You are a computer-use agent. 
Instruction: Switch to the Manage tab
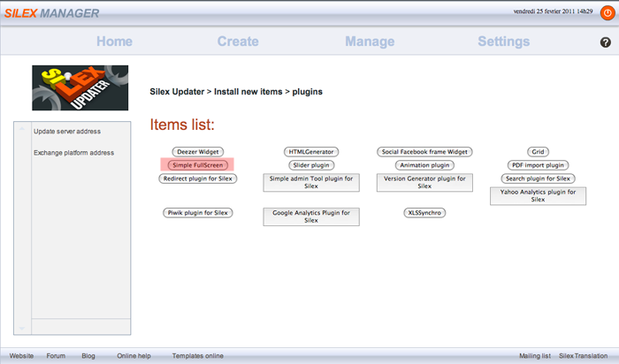[370, 42]
